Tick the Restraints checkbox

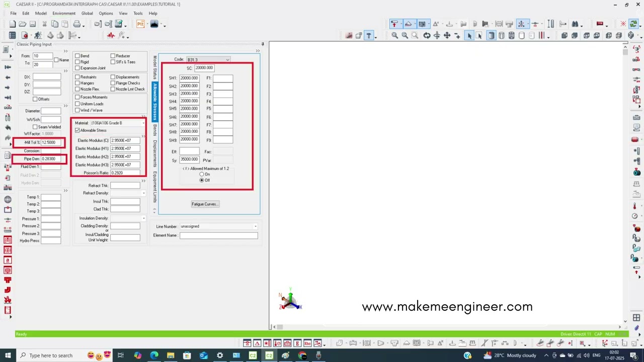pos(77,77)
